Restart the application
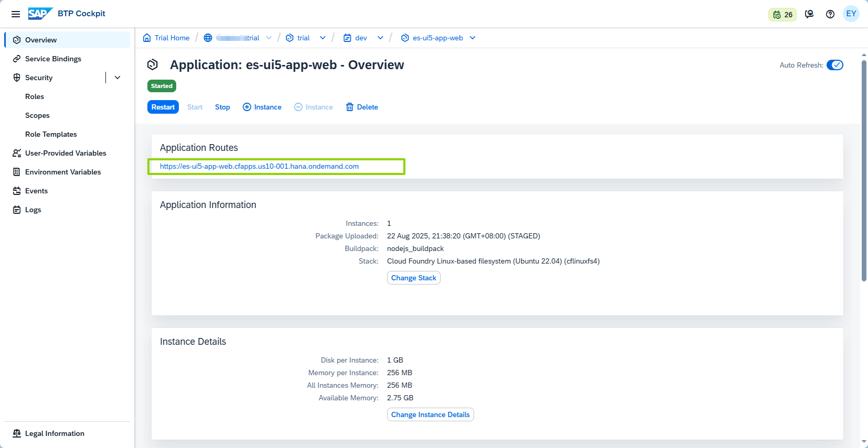The image size is (868, 448). tap(163, 107)
